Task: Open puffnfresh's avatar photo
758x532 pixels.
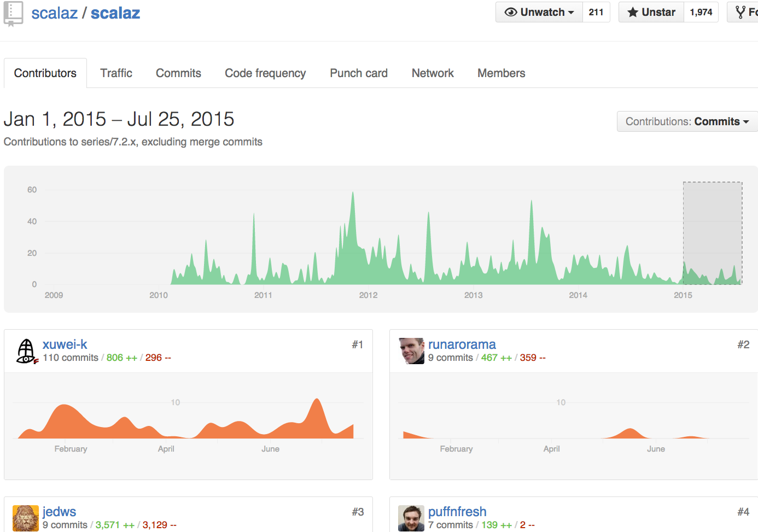Action: 411,518
